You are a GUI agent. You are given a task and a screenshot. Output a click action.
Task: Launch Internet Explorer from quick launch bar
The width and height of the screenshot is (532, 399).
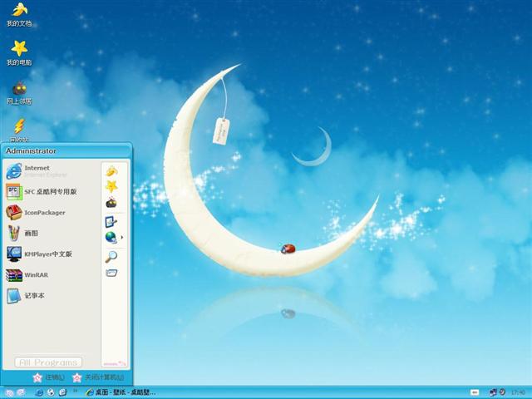point(39,392)
